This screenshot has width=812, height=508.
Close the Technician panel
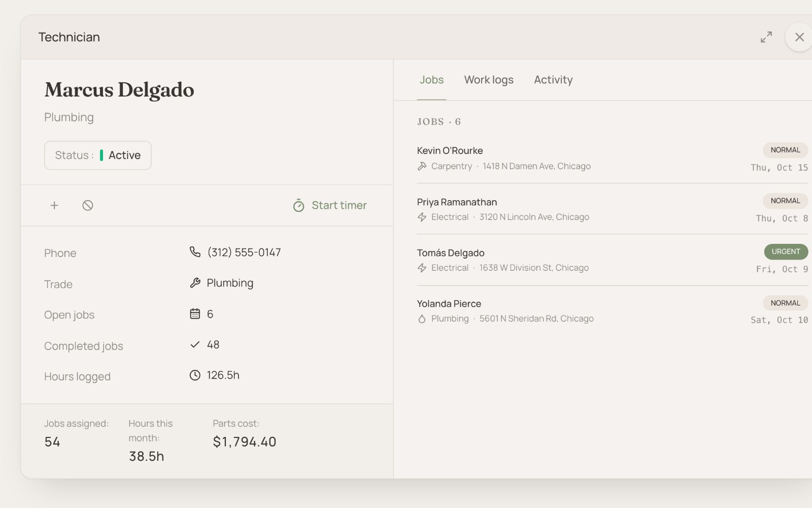click(x=799, y=37)
